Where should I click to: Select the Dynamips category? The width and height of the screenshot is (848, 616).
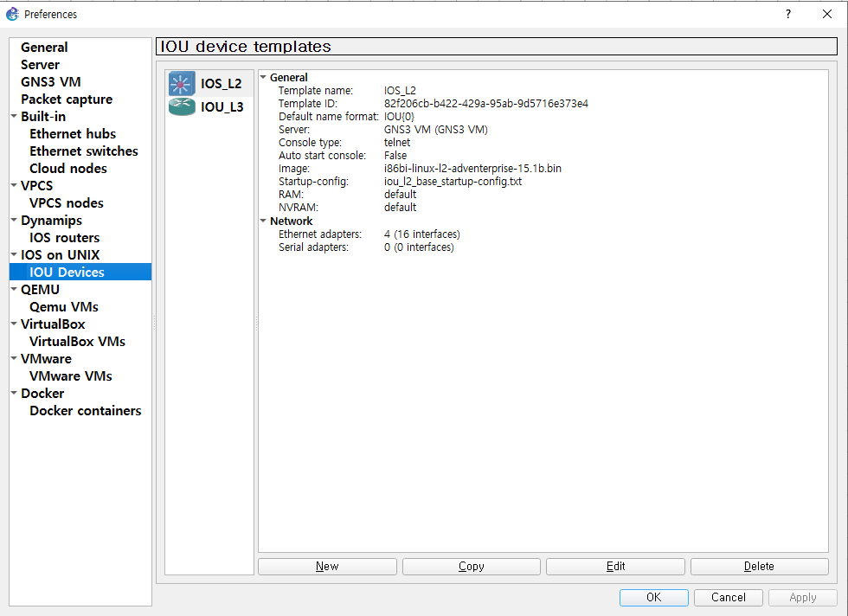51,220
